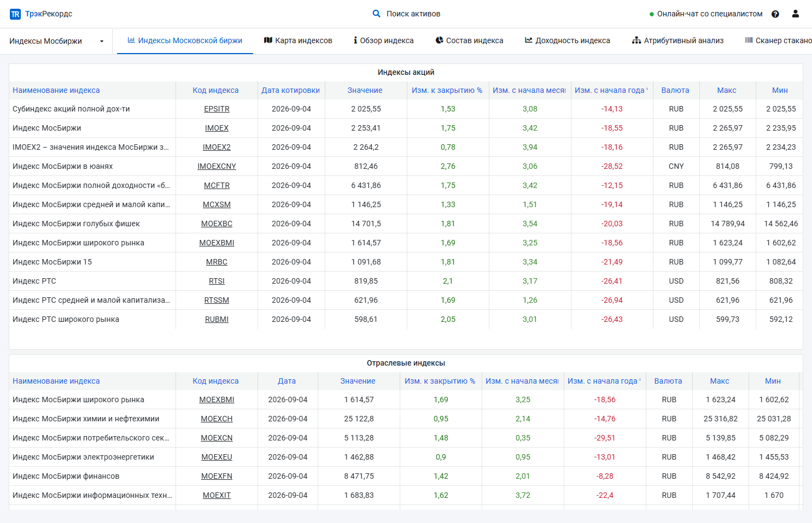Click the ТрэкРекордс TR logo icon
Viewport: 812px width, 523px height.
coord(15,14)
